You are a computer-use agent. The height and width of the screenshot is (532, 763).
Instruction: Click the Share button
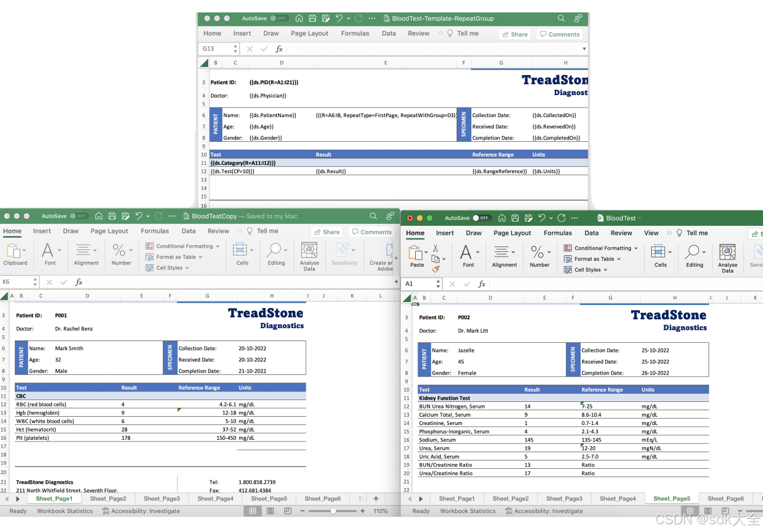coord(515,34)
